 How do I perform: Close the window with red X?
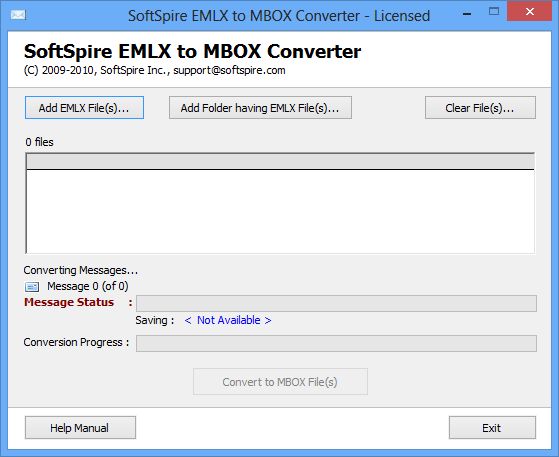(529, 11)
